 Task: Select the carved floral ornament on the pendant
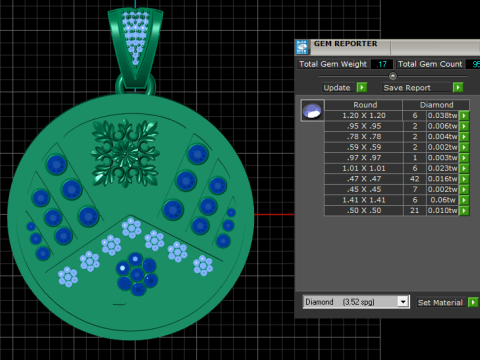125,153
